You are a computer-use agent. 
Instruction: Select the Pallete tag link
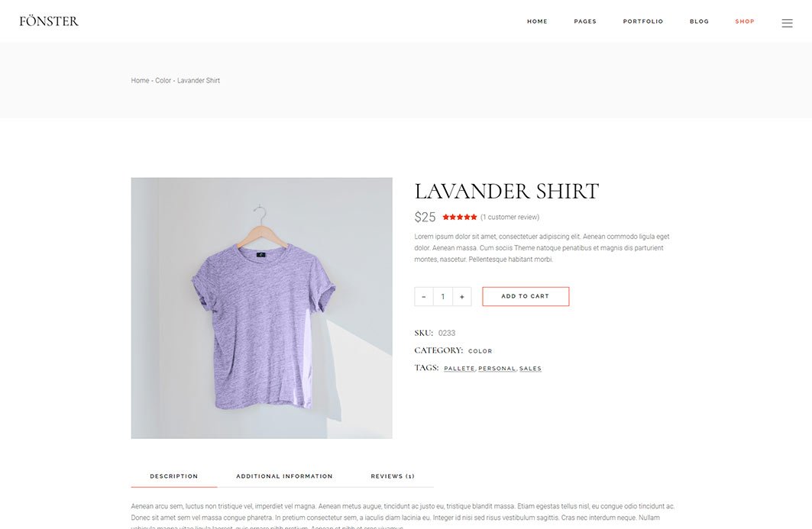[459, 369]
